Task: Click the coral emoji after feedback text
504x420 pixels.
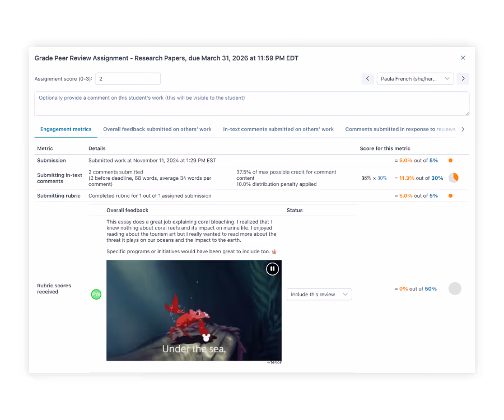Action: 274,251
